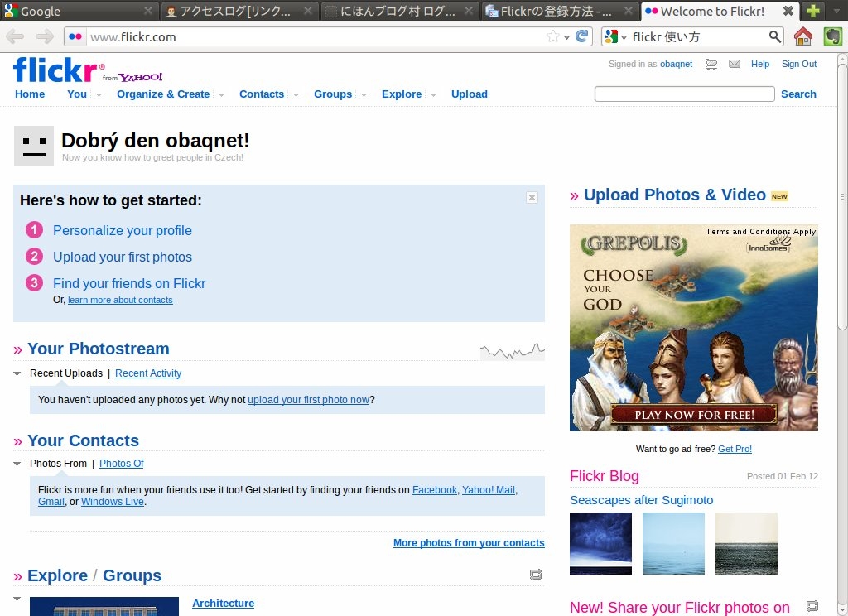
Task: Collapse the Your Contacts section triangle
Action: (x=17, y=464)
